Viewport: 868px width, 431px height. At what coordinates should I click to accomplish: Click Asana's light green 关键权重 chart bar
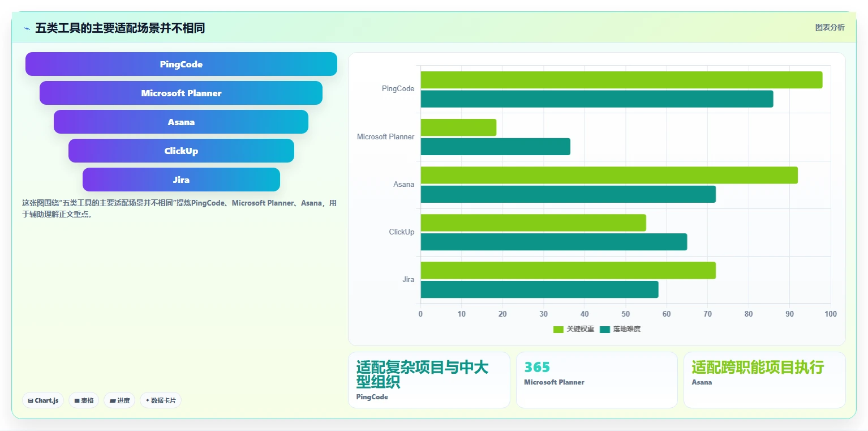pyautogui.click(x=609, y=175)
